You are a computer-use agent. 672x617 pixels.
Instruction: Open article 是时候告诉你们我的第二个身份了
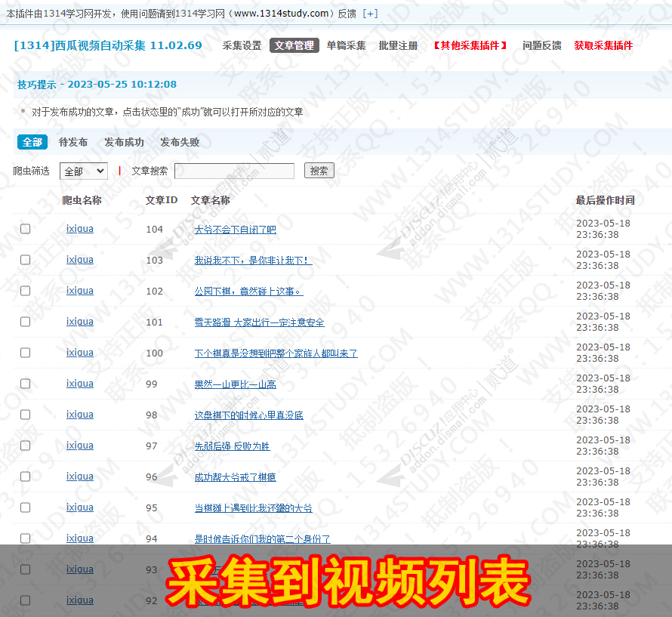262,539
